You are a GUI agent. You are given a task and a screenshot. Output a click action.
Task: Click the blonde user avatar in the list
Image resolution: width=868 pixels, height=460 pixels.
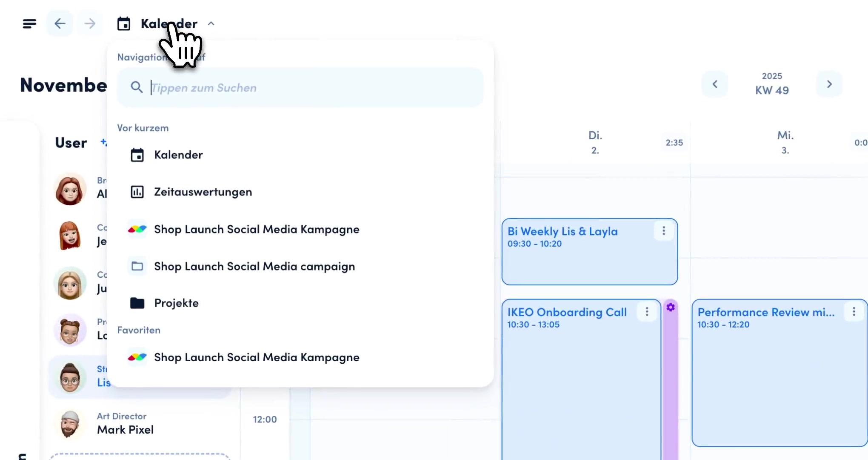(x=70, y=283)
